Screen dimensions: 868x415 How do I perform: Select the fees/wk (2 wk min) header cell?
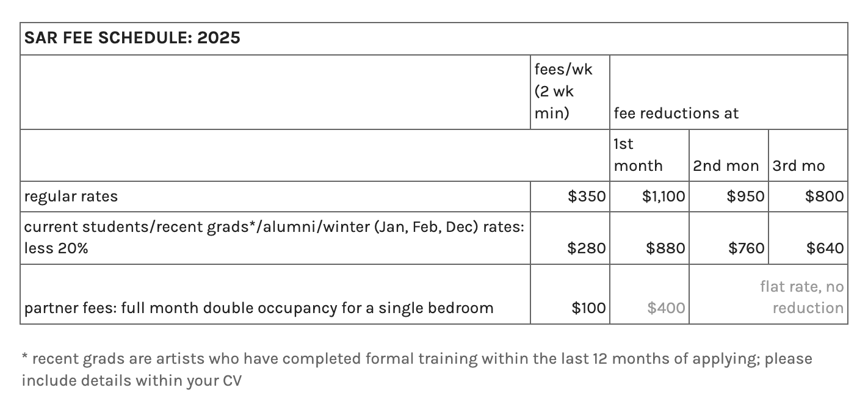(x=570, y=92)
